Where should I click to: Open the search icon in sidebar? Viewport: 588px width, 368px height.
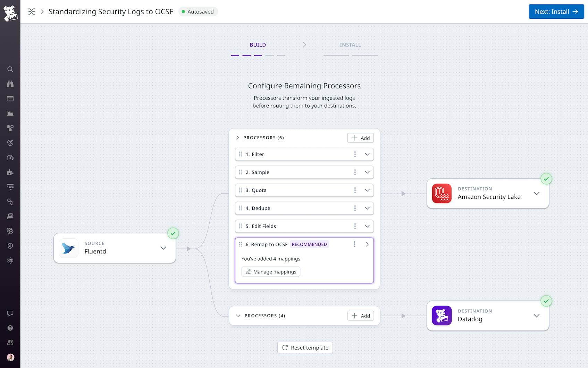click(10, 69)
